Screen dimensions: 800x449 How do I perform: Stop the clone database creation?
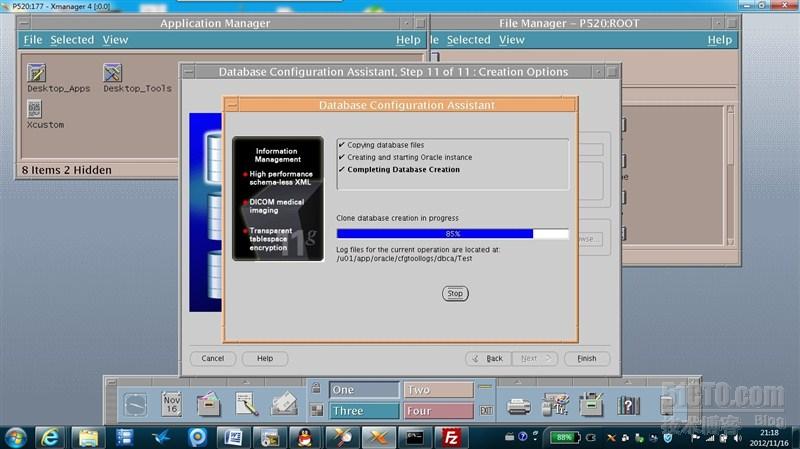pos(455,293)
